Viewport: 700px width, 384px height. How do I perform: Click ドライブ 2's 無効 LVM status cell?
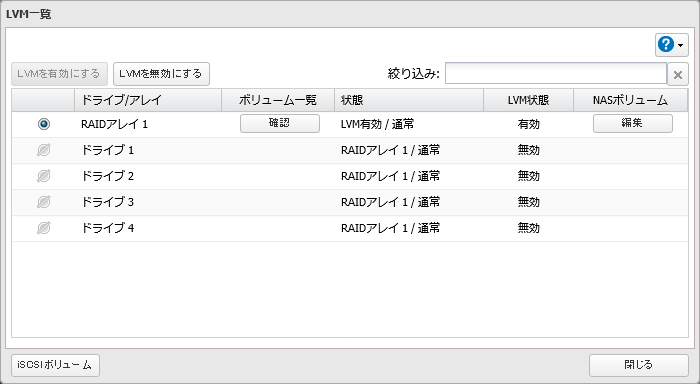pos(529,176)
